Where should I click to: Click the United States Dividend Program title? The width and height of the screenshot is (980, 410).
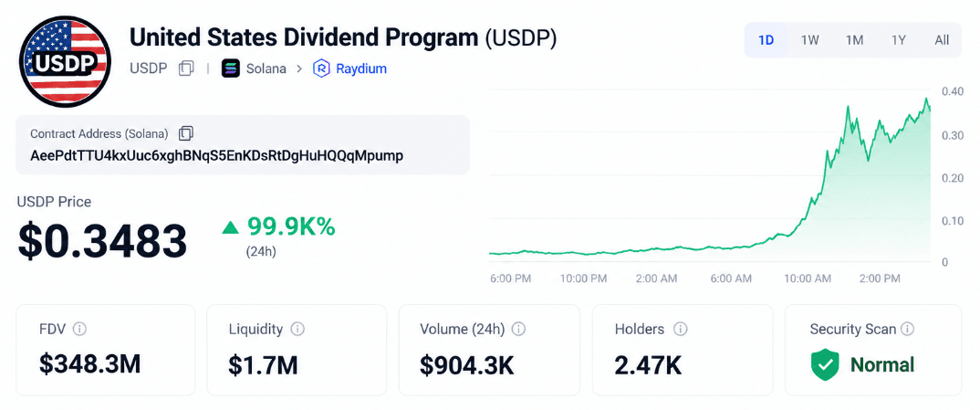(304, 37)
